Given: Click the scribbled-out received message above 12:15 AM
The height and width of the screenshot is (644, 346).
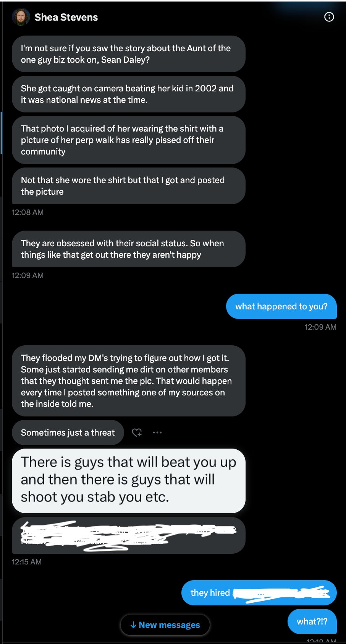Looking at the screenshot, I should pos(128,535).
